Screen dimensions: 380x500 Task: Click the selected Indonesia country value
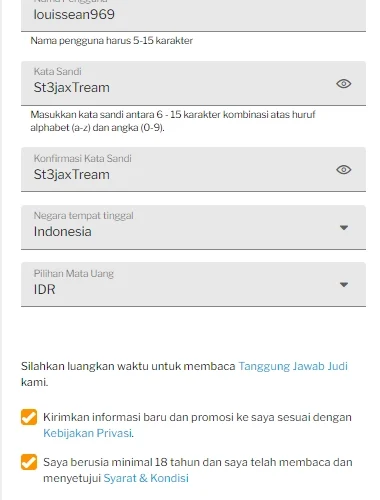tap(62, 231)
